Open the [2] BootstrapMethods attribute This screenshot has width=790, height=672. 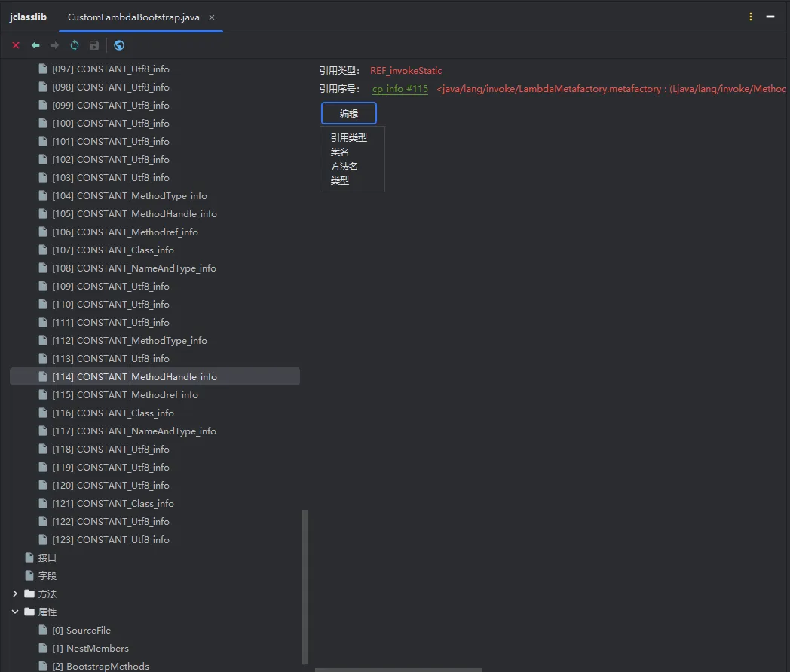click(100, 666)
